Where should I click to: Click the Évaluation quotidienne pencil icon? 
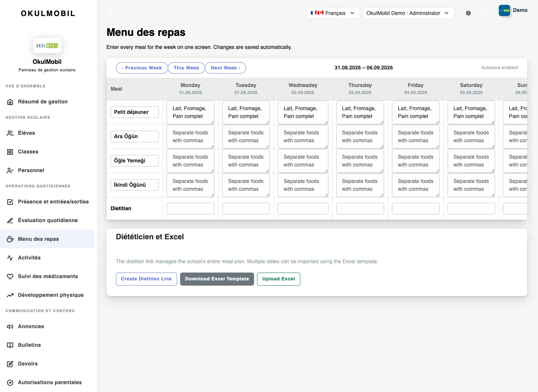[10, 221]
